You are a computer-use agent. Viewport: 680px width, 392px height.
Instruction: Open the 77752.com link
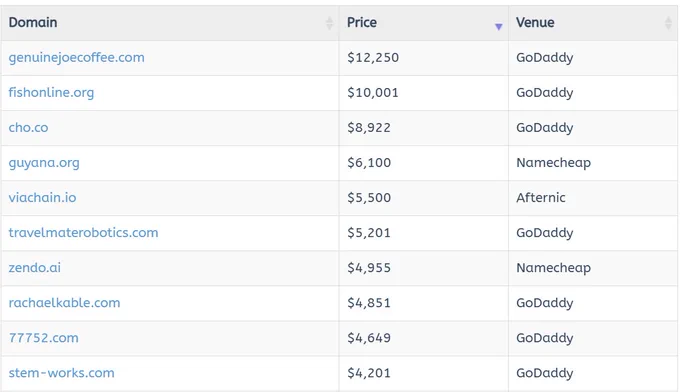43,338
